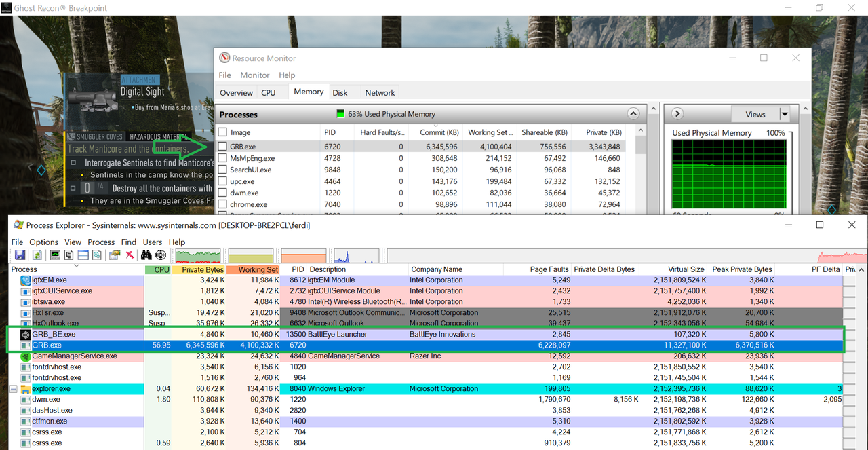Open the Find menu in Process Explorer

(x=129, y=242)
